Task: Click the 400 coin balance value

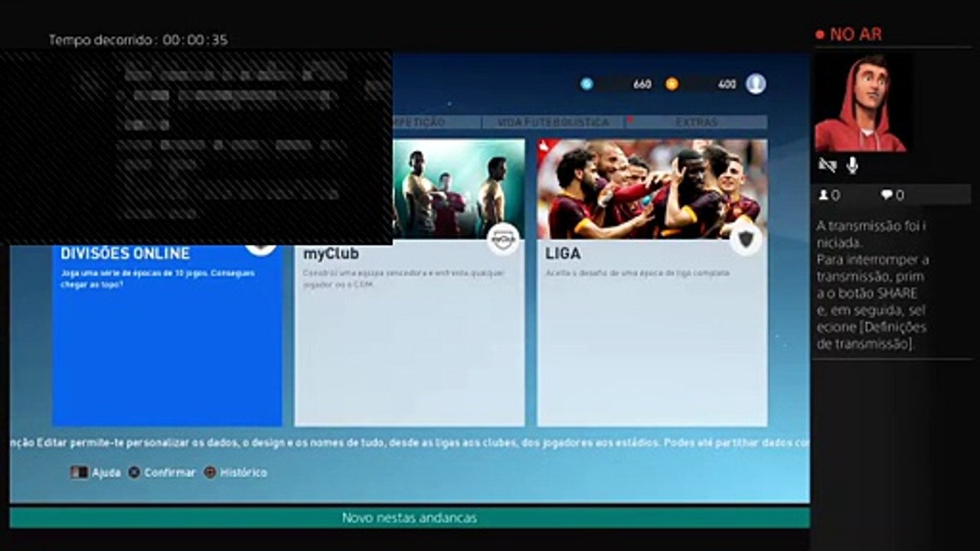Action: pyautogui.click(x=727, y=84)
